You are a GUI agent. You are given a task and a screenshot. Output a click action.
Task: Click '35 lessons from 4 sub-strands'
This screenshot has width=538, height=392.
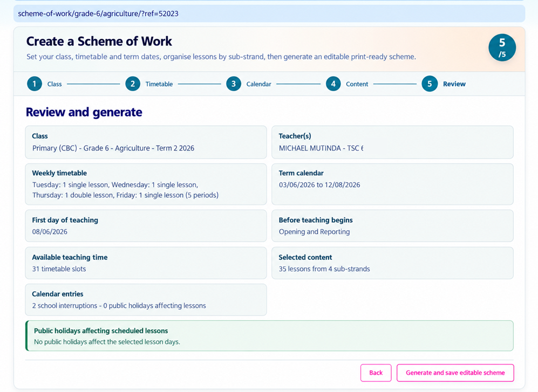pos(324,269)
